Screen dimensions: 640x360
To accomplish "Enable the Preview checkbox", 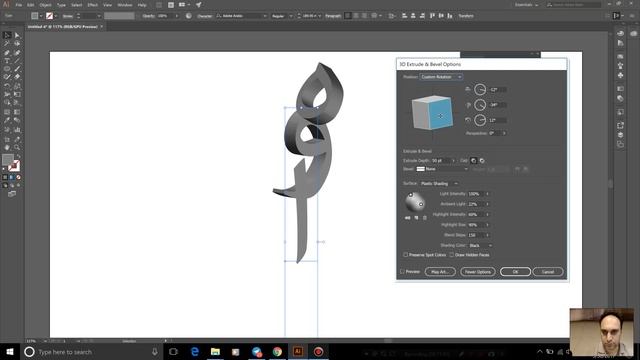I will pos(402,271).
